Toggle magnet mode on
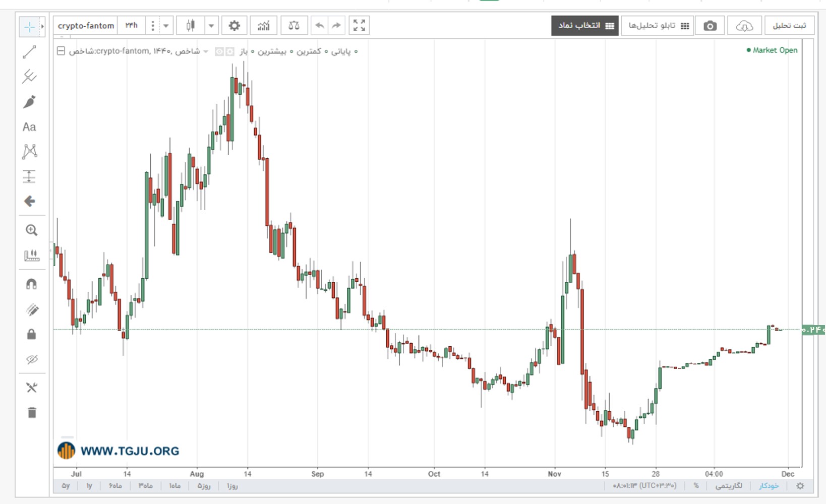Viewport: 826px width, 504px height. click(31, 284)
